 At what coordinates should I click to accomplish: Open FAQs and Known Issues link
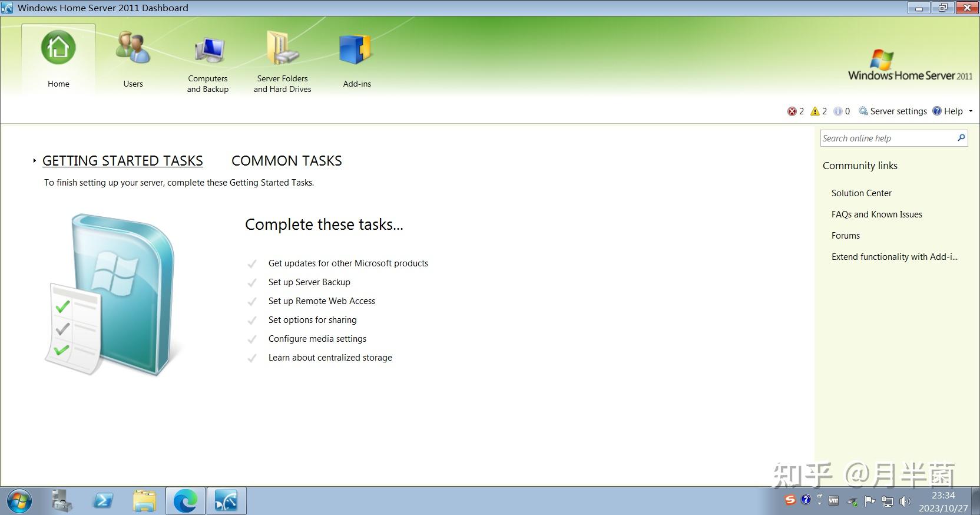click(877, 214)
